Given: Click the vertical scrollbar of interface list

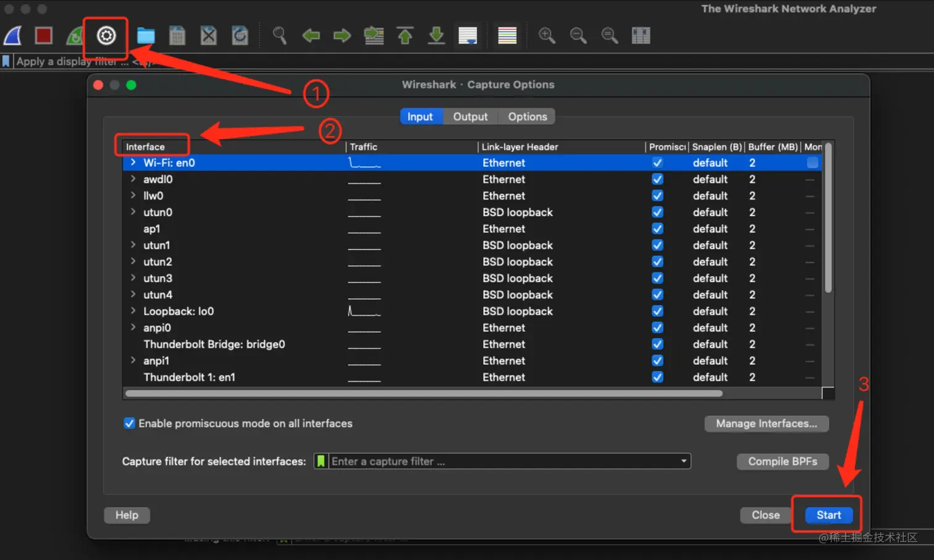Looking at the screenshot, I should tap(828, 217).
